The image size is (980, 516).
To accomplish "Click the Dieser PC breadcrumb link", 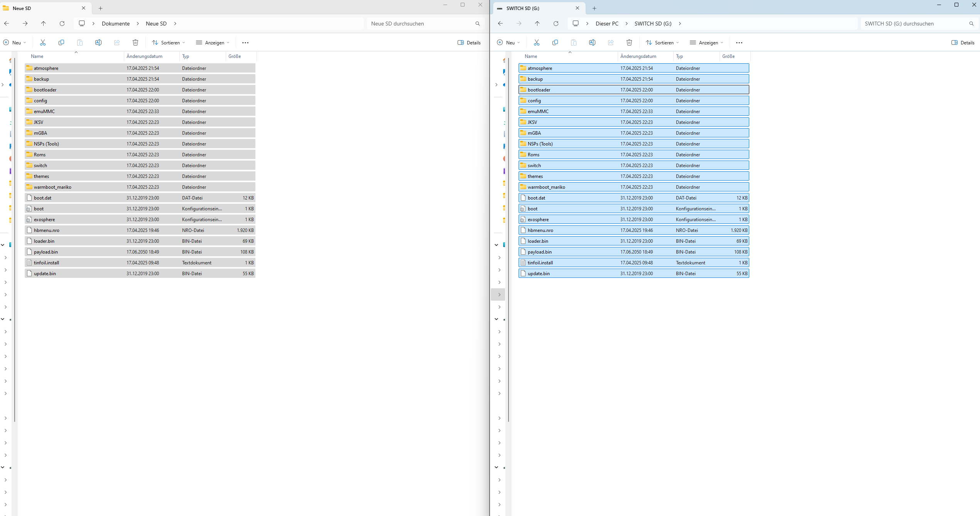I will 607,24.
